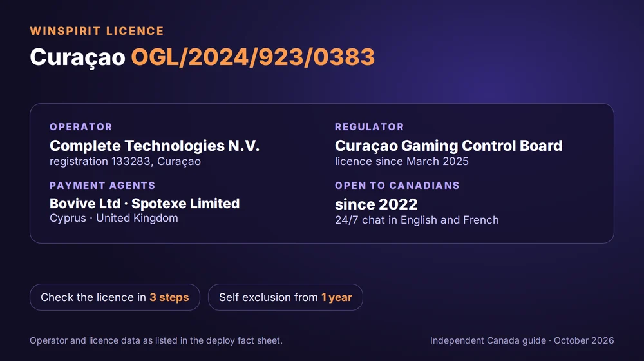The image size is (644, 361).
Task: Click the word Curaçao in the title
Action: (77, 57)
